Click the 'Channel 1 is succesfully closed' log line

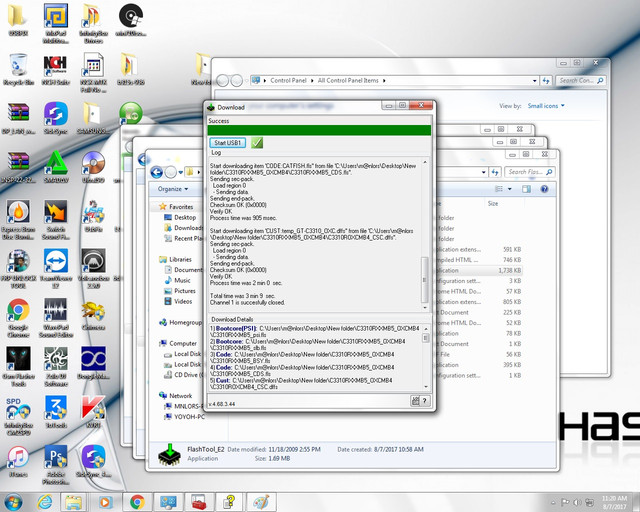(247, 303)
